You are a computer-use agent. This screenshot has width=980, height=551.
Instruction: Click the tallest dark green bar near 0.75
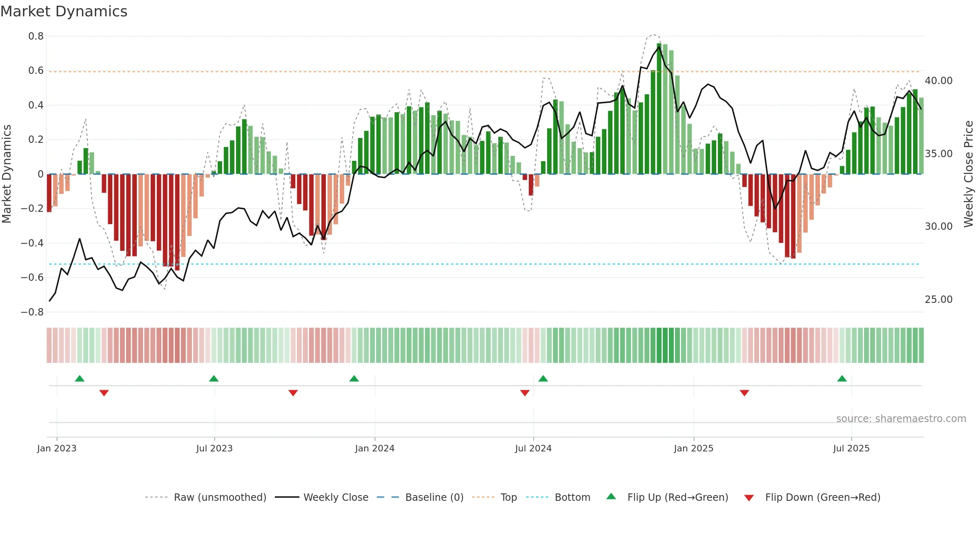coord(659,109)
